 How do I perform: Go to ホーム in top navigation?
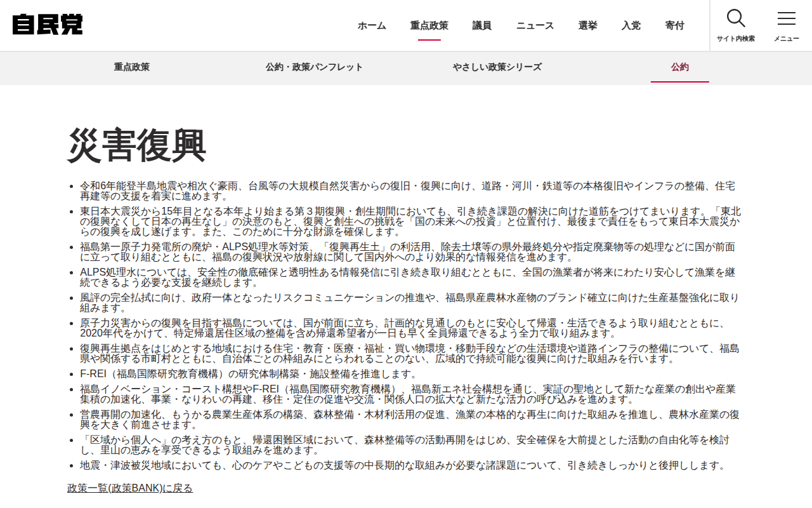[372, 25]
